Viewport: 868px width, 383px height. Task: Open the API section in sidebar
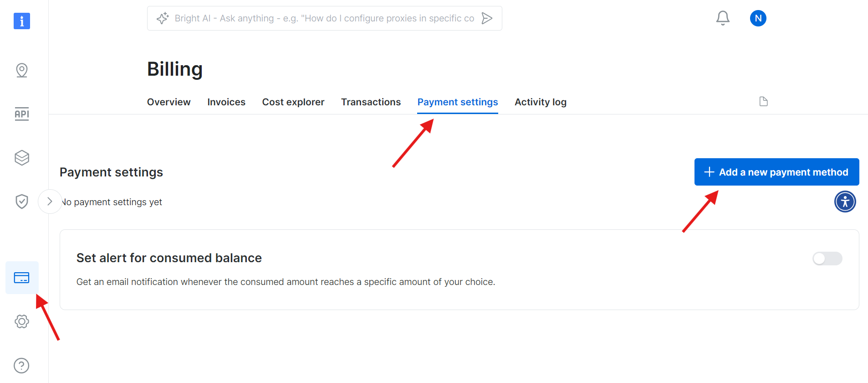pos(21,114)
